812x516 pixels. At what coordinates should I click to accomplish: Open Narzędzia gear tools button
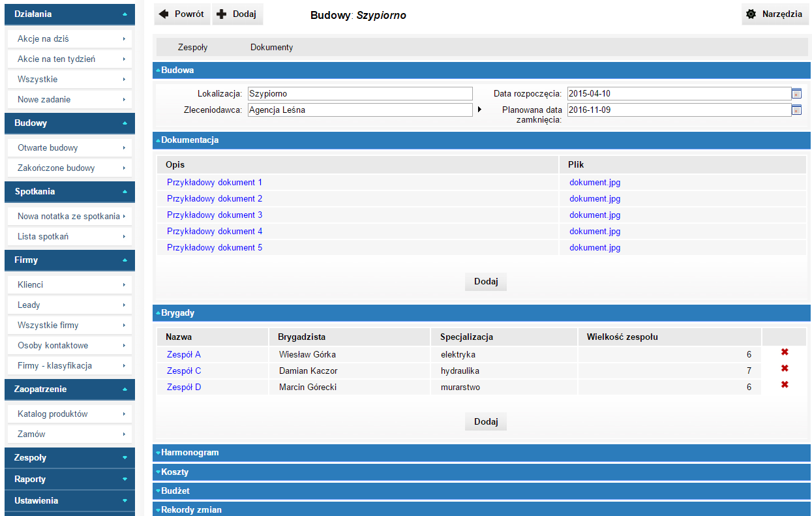click(x=775, y=14)
